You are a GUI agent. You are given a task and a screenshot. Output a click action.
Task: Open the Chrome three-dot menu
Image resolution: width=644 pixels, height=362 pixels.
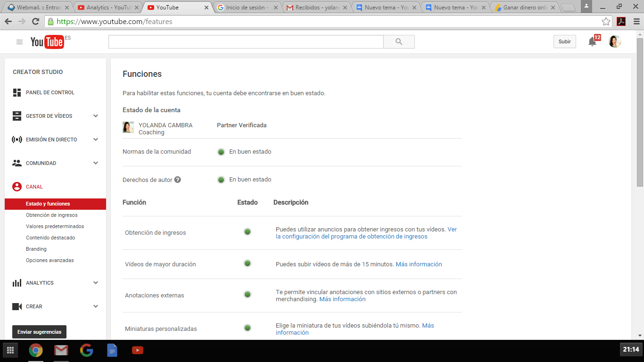[636, 22]
